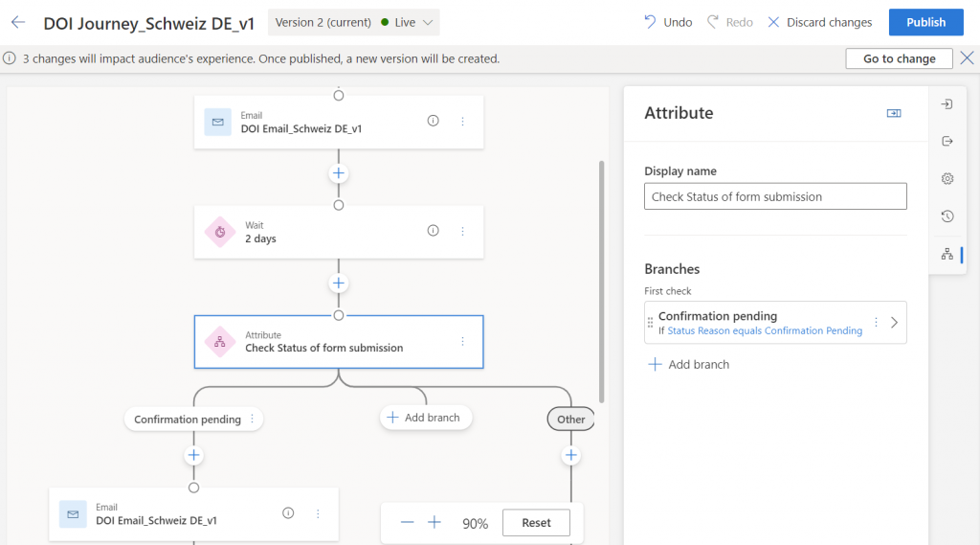Click the collapse pane icon beside Attribute heading
This screenshot has width=980, height=545.
tap(894, 113)
